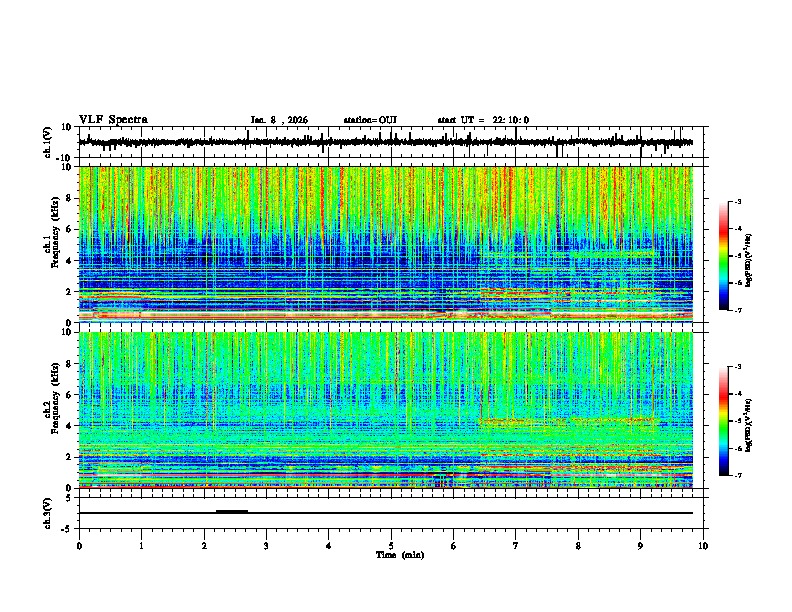Click ch.2 spectrogram frequency tick "4"

click(x=70, y=426)
